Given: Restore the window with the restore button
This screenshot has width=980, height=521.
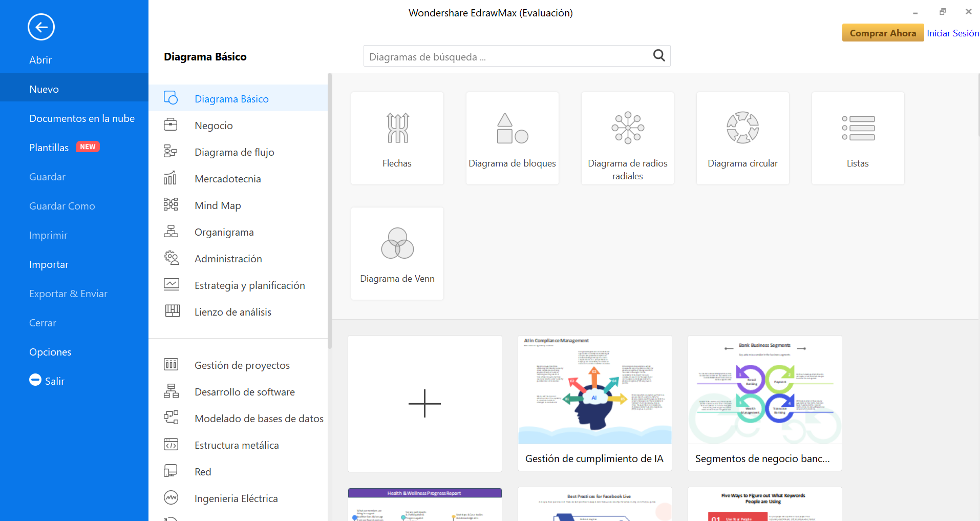Looking at the screenshot, I should tap(943, 12).
